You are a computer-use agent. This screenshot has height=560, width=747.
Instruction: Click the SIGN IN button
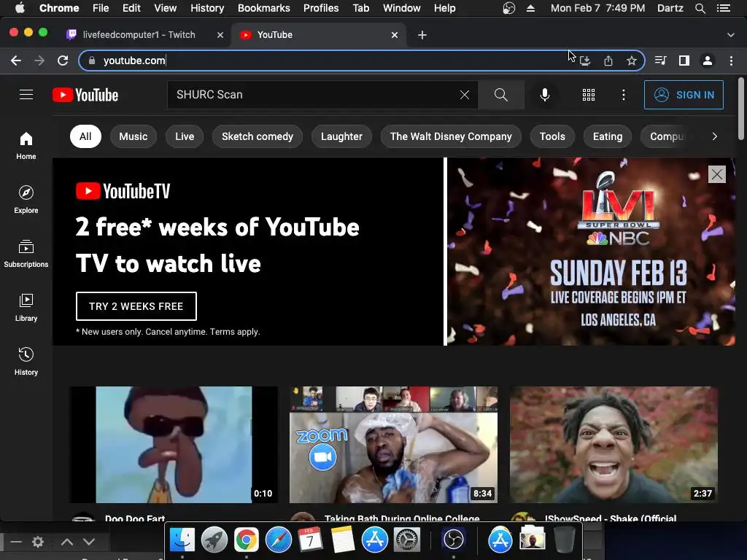point(684,95)
